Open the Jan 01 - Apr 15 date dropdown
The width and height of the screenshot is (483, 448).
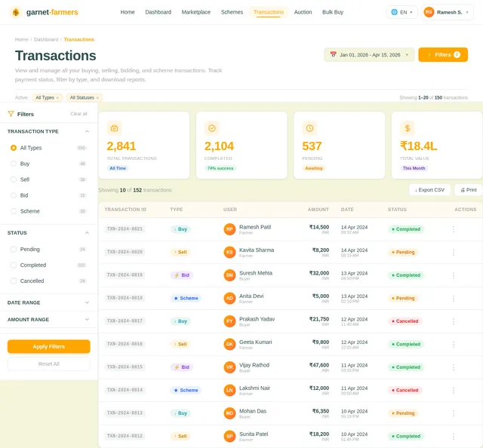click(x=369, y=55)
